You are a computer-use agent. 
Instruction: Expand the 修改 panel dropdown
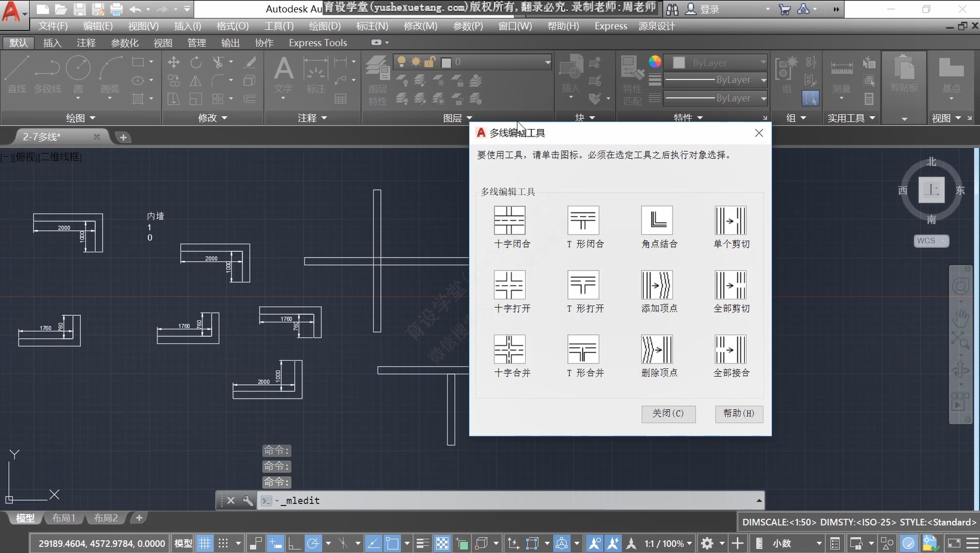click(x=213, y=118)
